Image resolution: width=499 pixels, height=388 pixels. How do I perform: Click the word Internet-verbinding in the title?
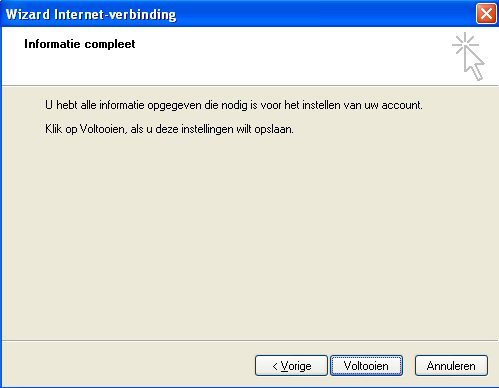pos(115,14)
